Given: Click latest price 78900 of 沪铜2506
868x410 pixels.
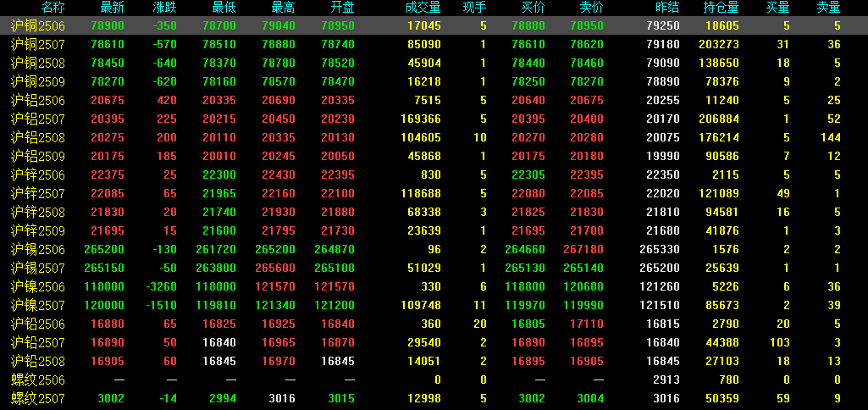Looking at the screenshot, I should (x=109, y=26).
